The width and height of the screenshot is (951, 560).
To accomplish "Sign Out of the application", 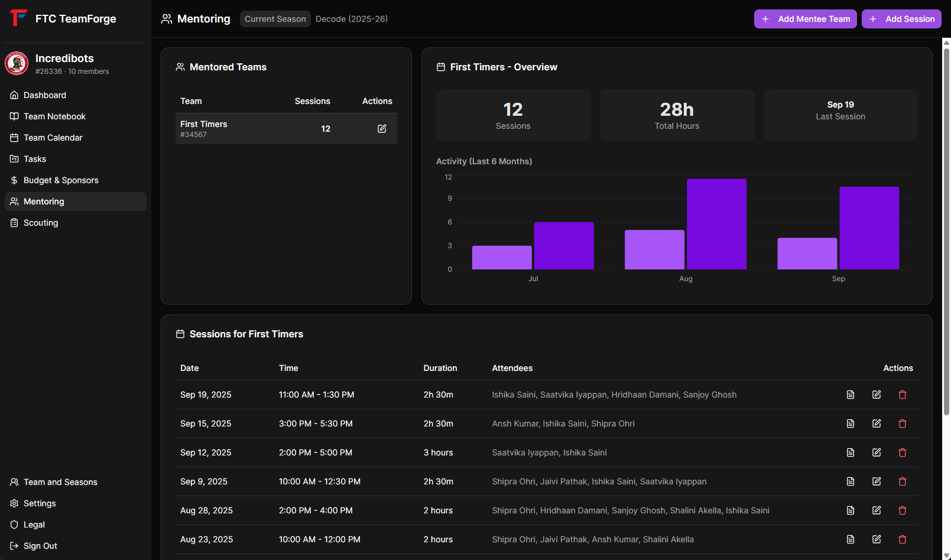I will [40, 546].
